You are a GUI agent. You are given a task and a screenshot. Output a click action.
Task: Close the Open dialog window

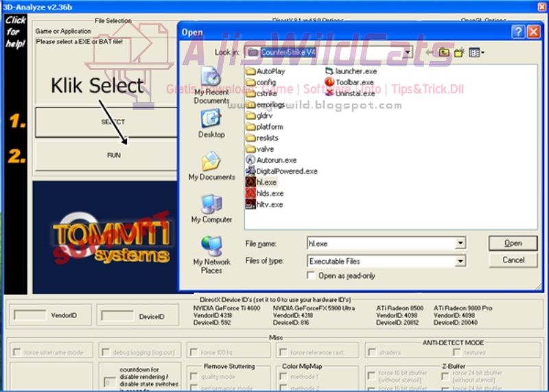click(x=534, y=32)
